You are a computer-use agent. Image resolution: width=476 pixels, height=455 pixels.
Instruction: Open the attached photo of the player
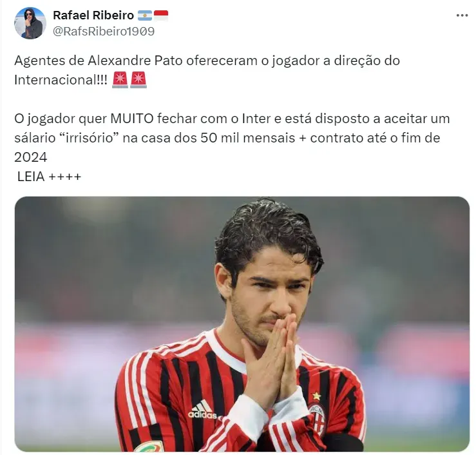(242, 324)
